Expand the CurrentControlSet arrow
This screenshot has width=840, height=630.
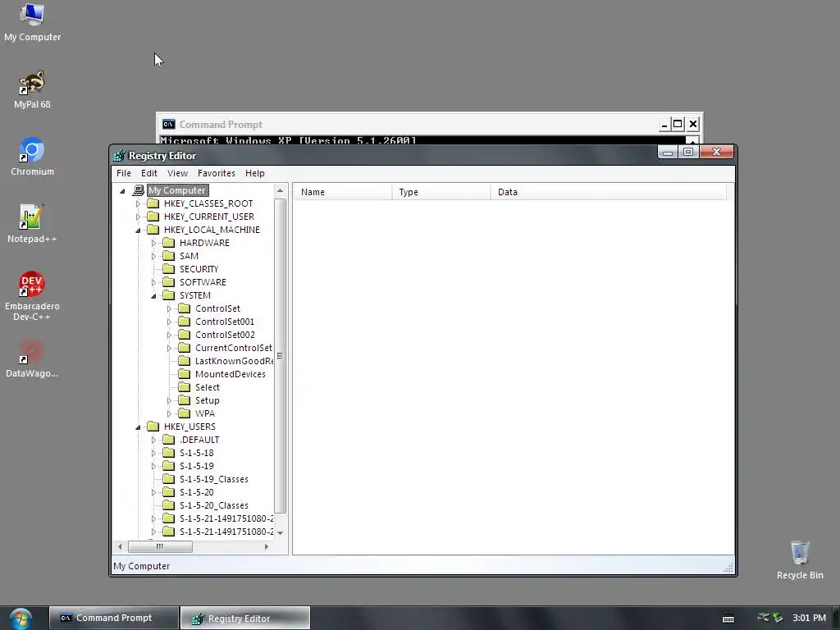pos(169,348)
